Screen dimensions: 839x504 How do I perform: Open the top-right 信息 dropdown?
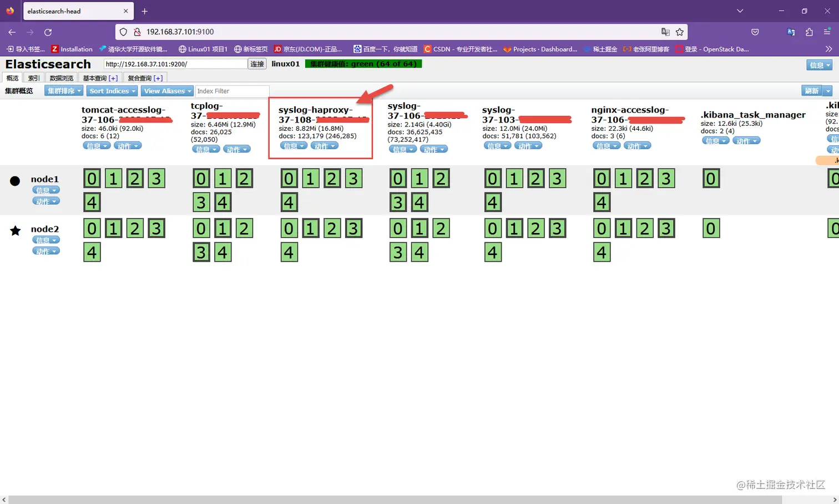[820, 65]
